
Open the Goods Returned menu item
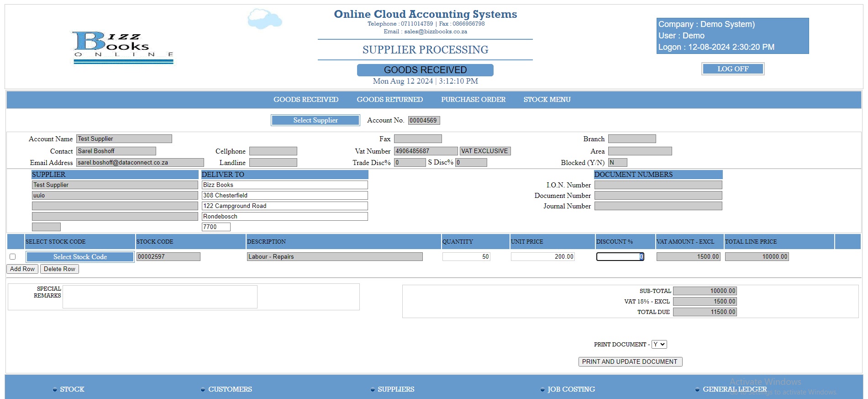point(389,100)
